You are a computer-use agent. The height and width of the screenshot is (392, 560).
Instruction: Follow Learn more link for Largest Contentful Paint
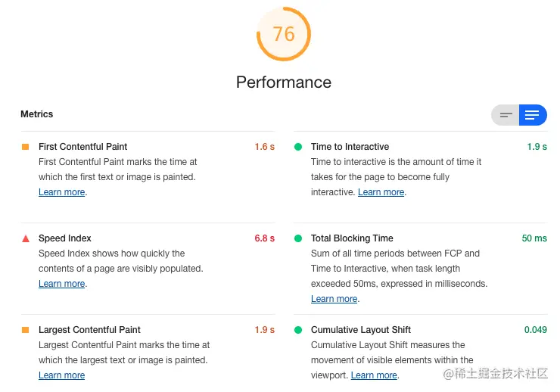[x=61, y=375]
